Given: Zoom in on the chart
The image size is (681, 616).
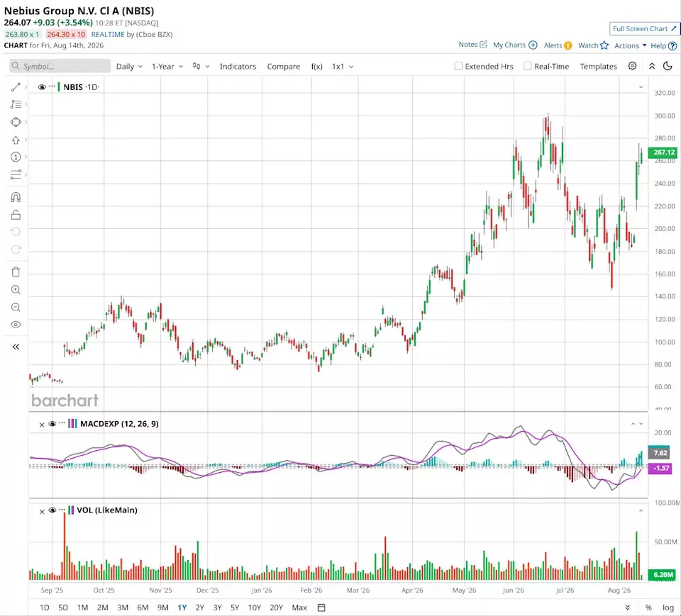Looking at the screenshot, I should tap(16, 289).
